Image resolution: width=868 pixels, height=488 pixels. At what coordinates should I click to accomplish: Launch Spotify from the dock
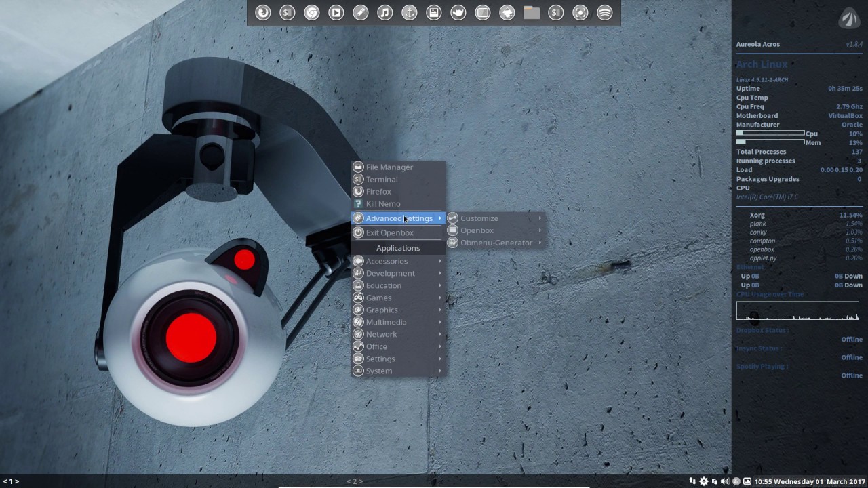click(604, 12)
